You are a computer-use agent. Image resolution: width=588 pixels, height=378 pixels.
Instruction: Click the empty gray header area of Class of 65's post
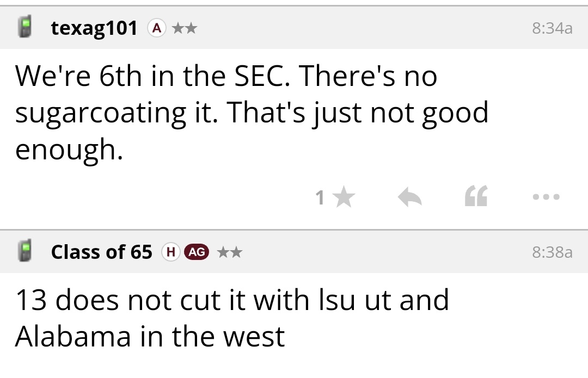coord(381,252)
